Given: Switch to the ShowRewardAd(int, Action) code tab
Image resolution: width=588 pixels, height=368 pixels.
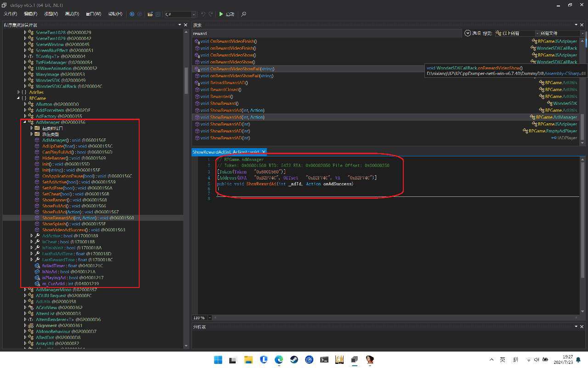Looking at the screenshot, I should pos(226,152).
